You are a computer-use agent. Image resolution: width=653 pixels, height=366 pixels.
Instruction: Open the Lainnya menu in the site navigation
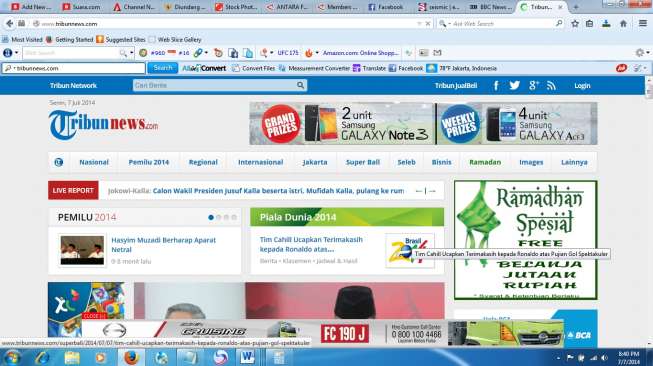[x=574, y=162]
